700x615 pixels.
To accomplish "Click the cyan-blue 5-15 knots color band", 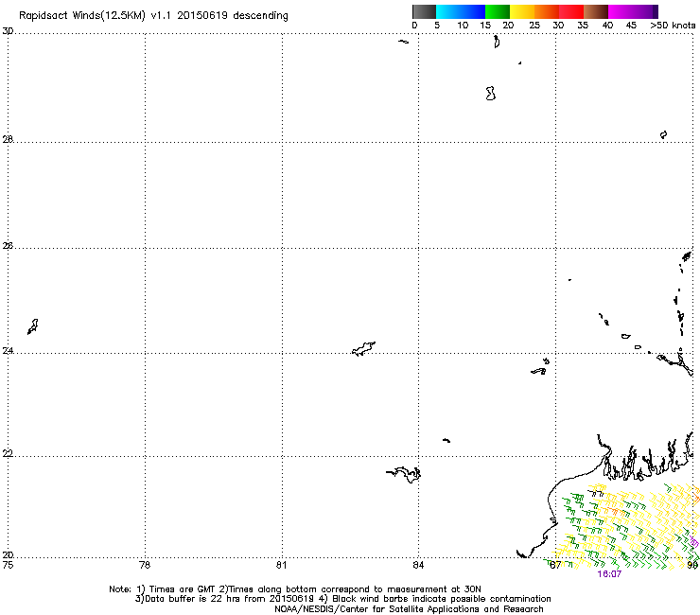I will pyautogui.click(x=461, y=11).
